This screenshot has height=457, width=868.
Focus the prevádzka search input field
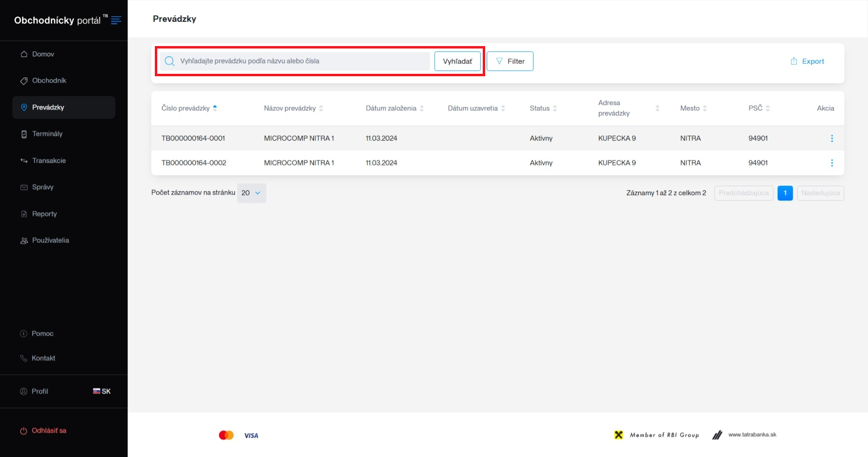[302, 61]
